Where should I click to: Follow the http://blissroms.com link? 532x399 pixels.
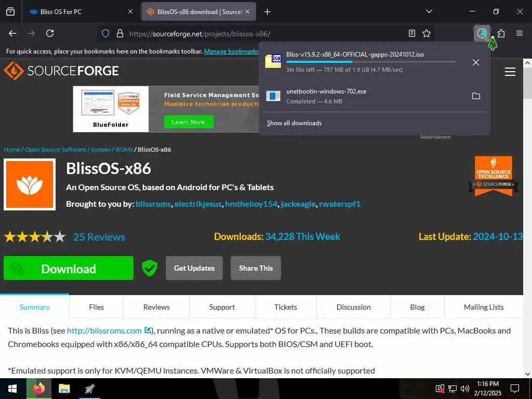click(104, 330)
